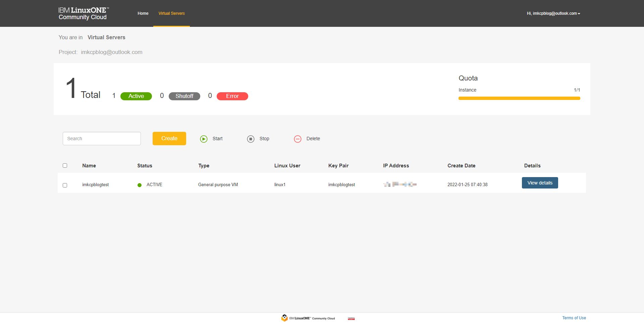Filter by the gray Shutoff badge

(x=184, y=96)
